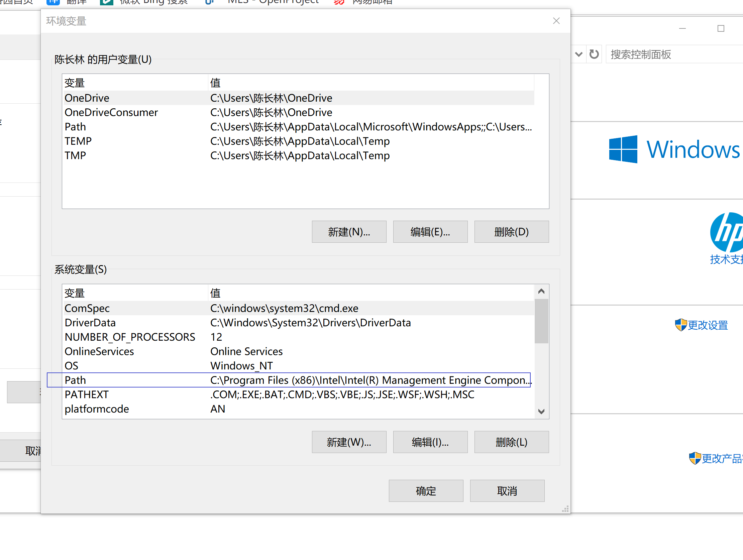Click 取消 to cancel the dialog

507,490
